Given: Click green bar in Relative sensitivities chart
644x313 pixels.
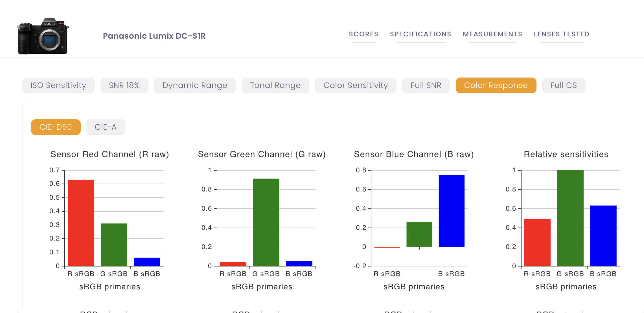Looking at the screenshot, I should point(570,218).
